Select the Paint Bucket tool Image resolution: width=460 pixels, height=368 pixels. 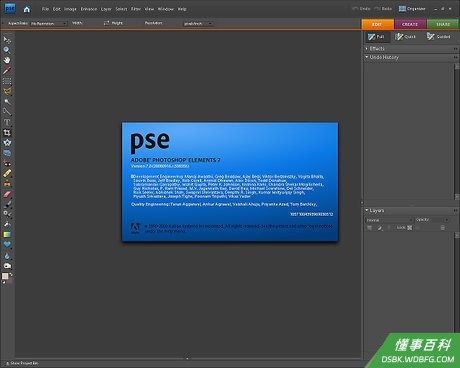coord(7,224)
